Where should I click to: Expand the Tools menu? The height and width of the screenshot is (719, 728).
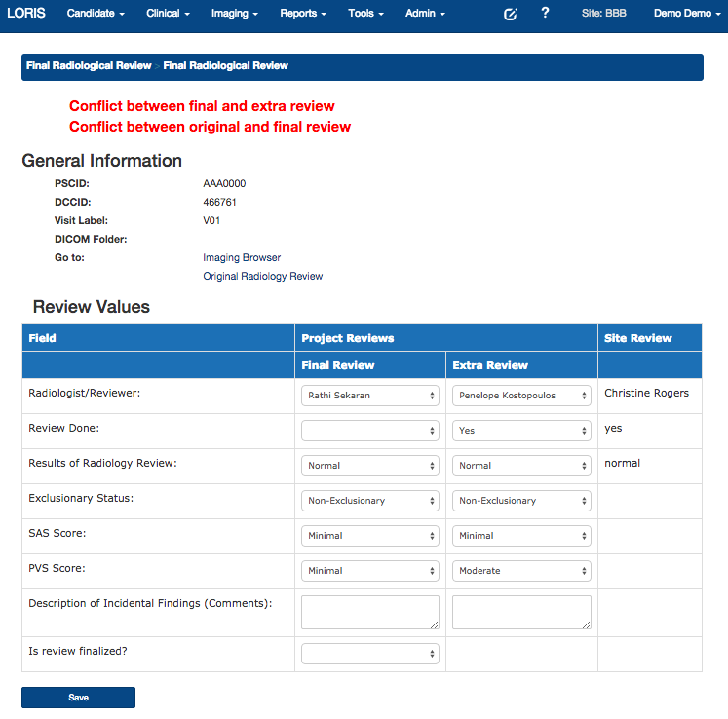click(x=365, y=14)
